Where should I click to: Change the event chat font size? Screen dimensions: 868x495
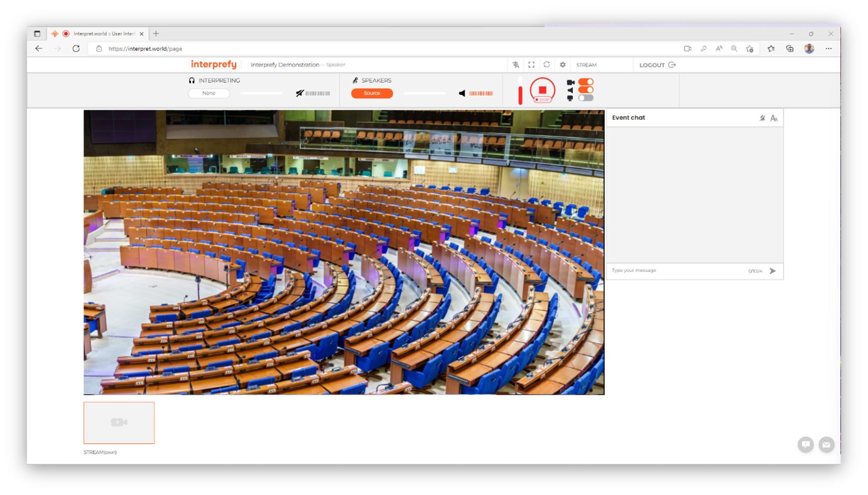click(x=774, y=118)
